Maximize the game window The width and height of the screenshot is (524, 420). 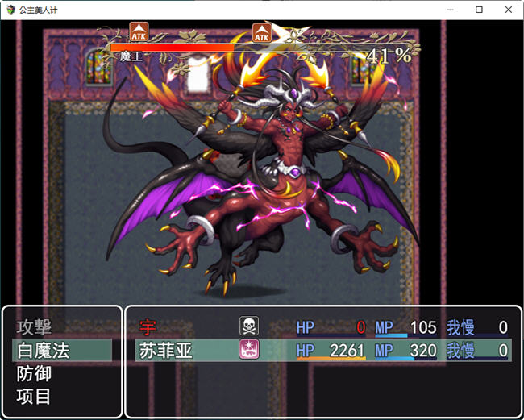click(479, 10)
